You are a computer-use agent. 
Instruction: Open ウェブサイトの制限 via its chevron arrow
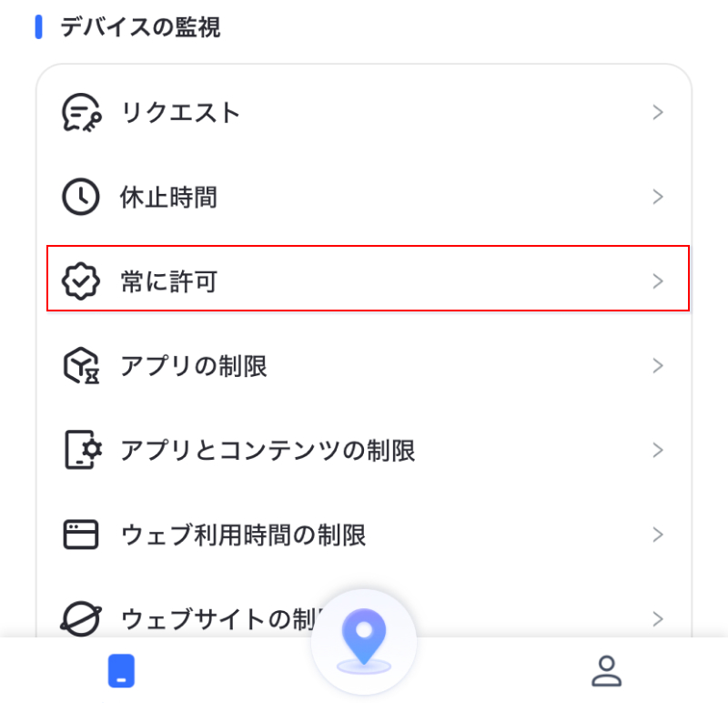tap(658, 618)
